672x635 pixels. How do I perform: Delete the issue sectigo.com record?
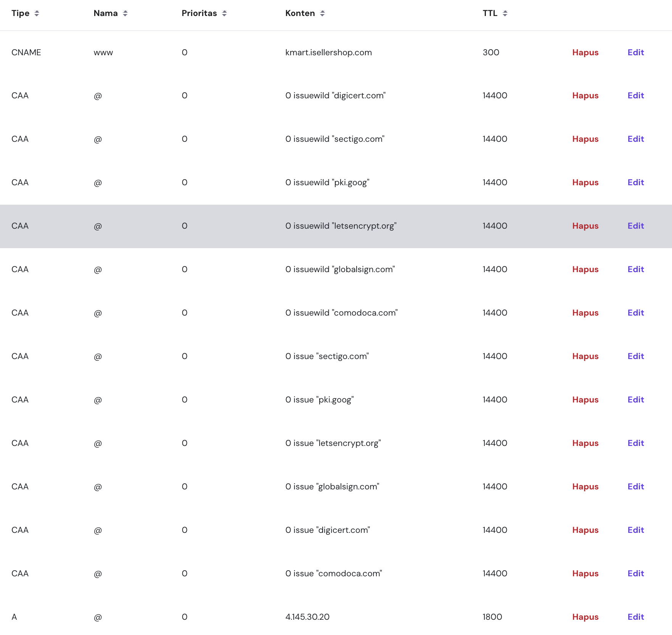click(x=585, y=356)
